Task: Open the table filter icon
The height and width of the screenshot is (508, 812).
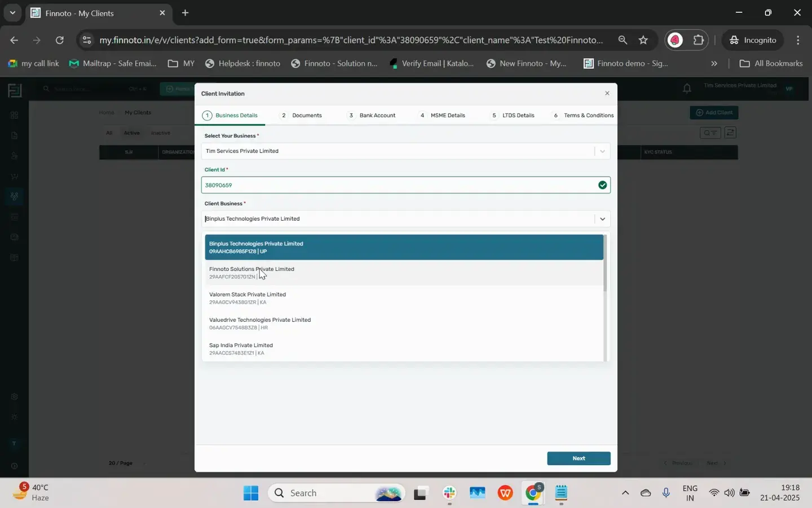Action: [710, 133]
